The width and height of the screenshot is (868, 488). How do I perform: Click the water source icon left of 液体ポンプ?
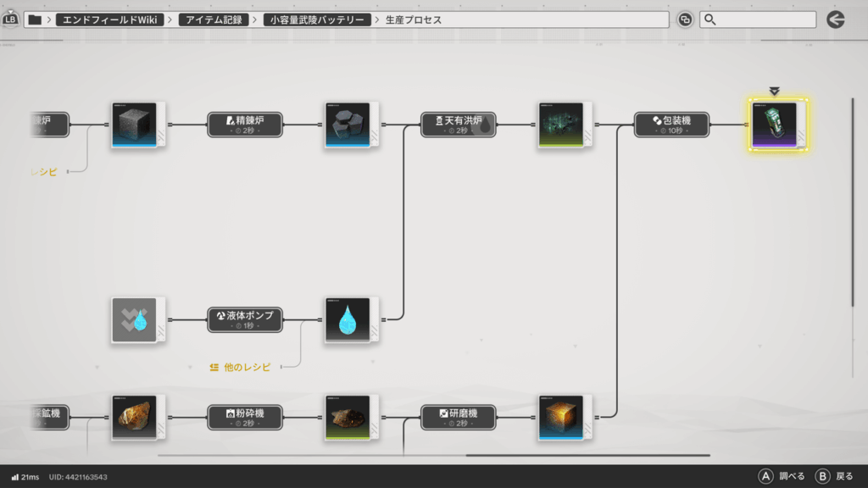tap(135, 319)
